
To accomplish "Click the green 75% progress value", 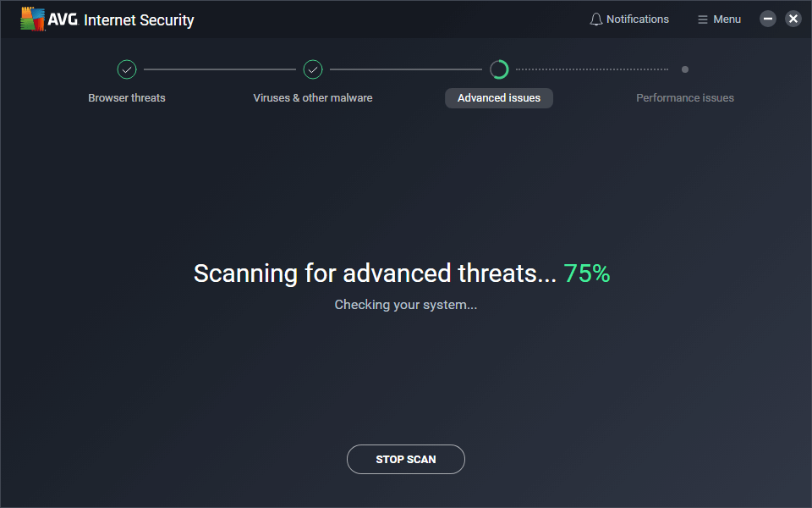I will click(x=587, y=273).
